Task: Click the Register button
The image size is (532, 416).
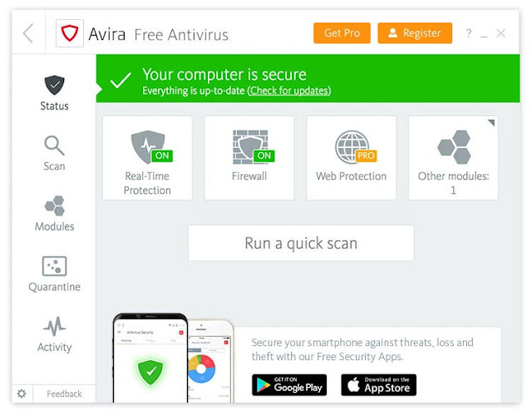Action: click(415, 33)
